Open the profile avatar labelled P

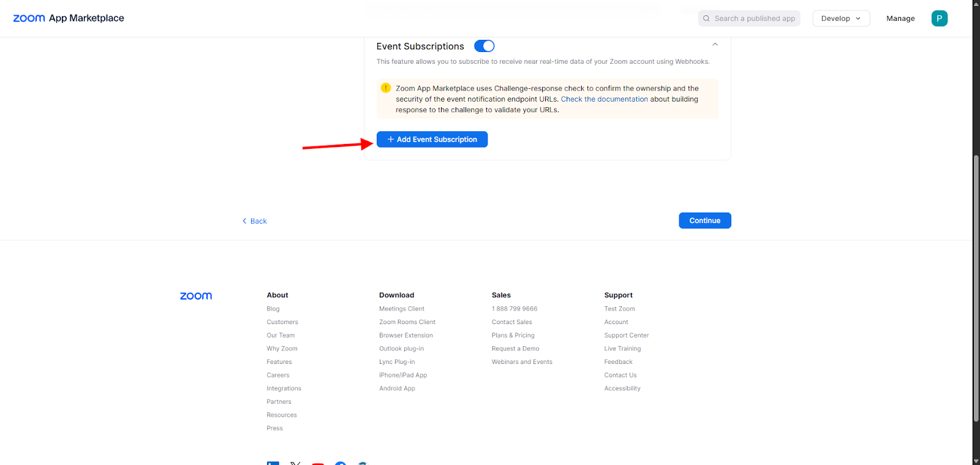pyautogui.click(x=939, y=18)
